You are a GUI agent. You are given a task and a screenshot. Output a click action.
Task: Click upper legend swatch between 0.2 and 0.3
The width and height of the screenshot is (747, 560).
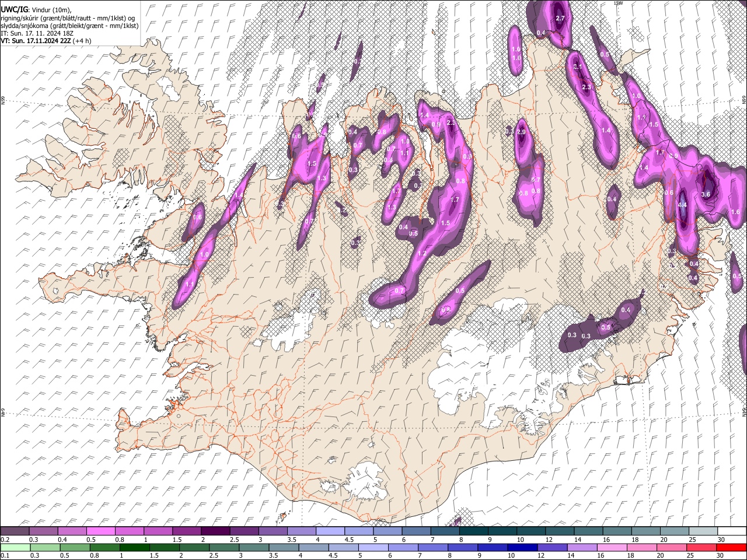pos(15,531)
